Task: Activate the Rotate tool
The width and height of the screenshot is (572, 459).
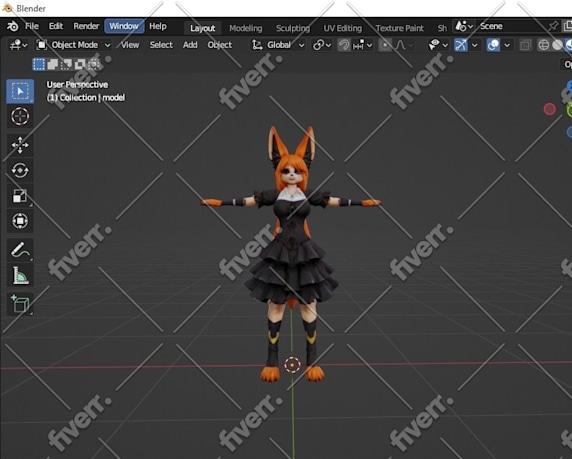Action: pyautogui.click(x=20, y=170)
